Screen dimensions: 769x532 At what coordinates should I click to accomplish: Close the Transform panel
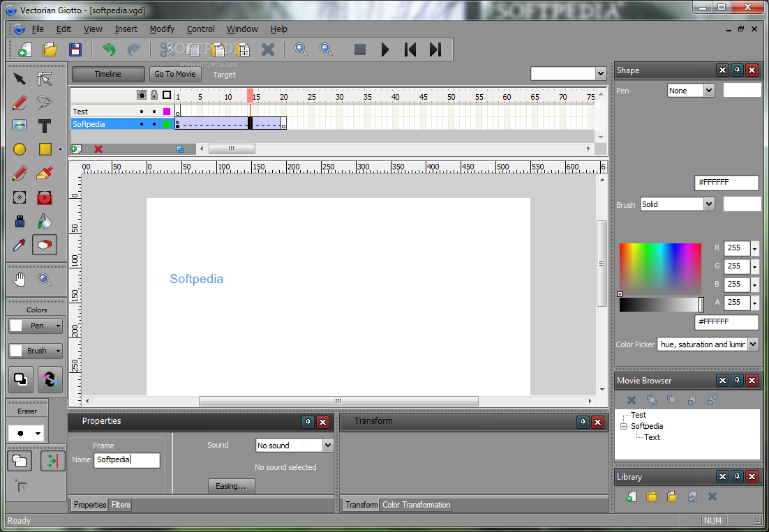[x=598, y=422]
